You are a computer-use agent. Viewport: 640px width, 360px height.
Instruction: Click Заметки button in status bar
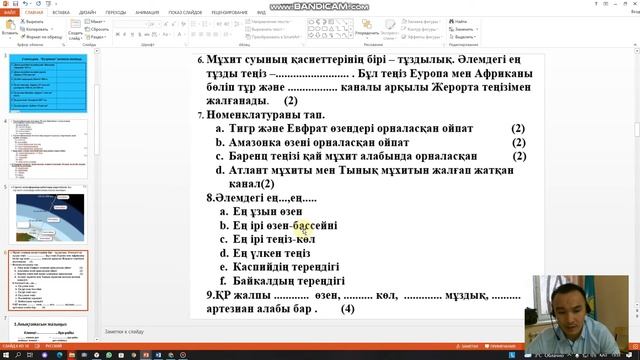pyautogui.click(x=467, y=346)
